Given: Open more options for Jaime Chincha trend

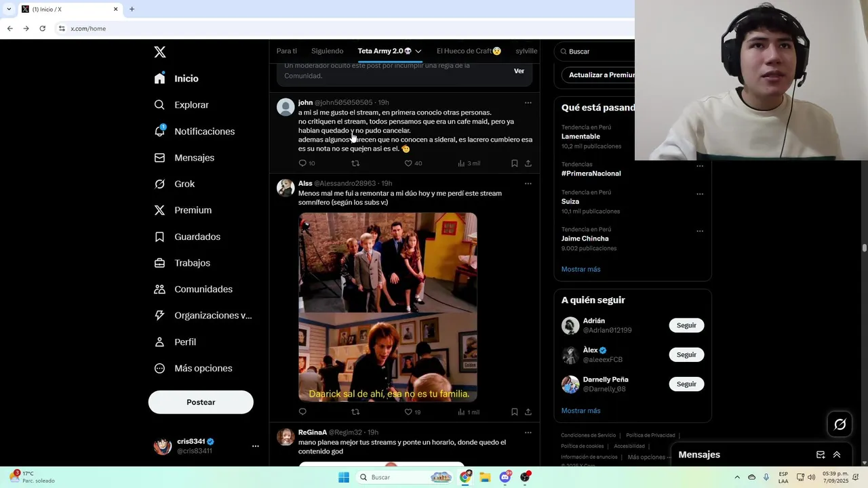Looking at the screenshot, I should 700,231.
